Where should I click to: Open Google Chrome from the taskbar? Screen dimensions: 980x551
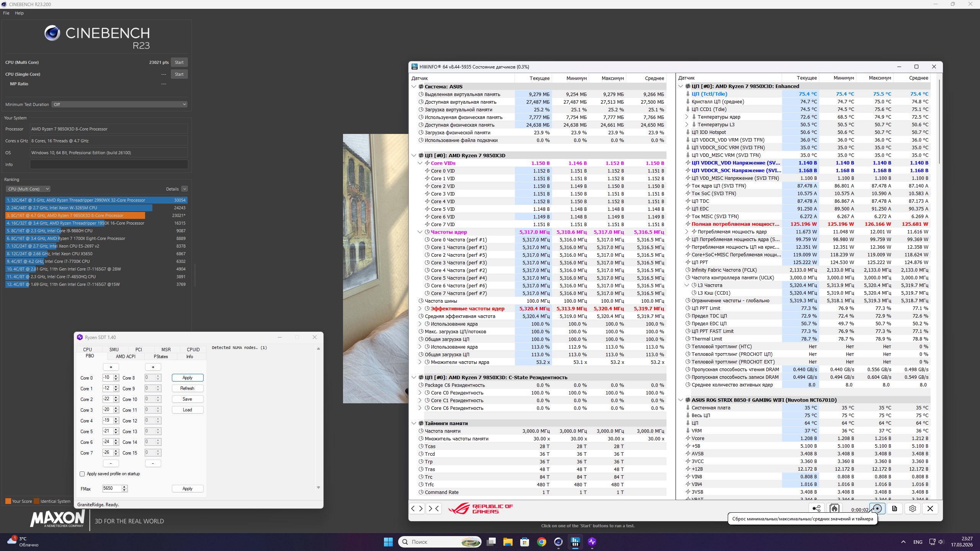[x=541, y=542]
